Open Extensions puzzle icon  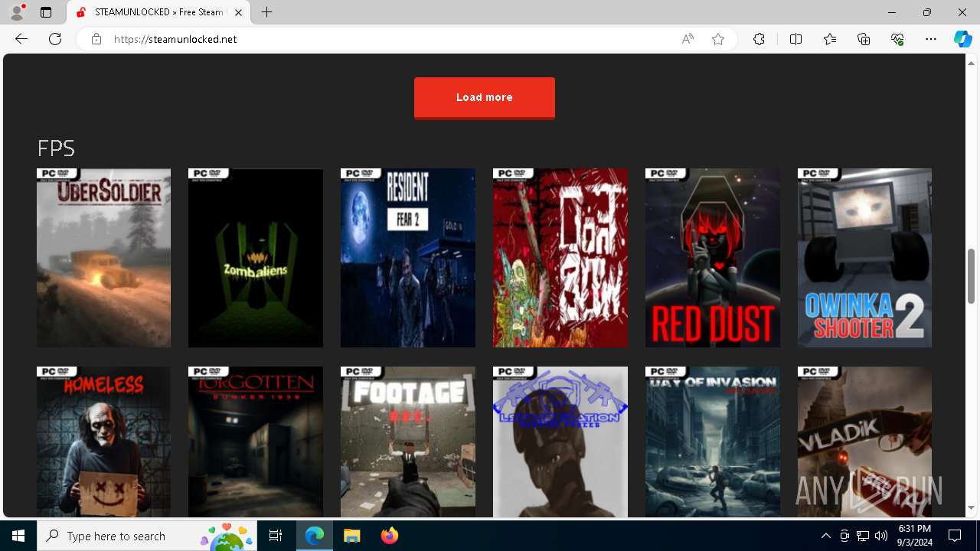759,39
